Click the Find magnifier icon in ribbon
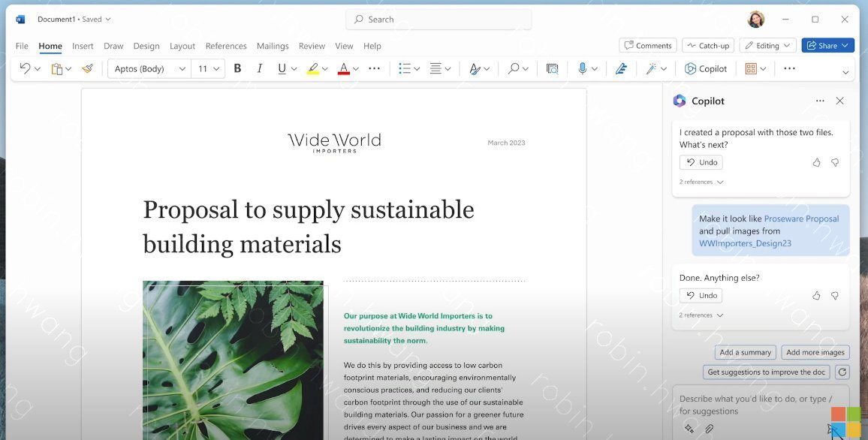This screenshot has height=440, width=868. click(514, 68)
